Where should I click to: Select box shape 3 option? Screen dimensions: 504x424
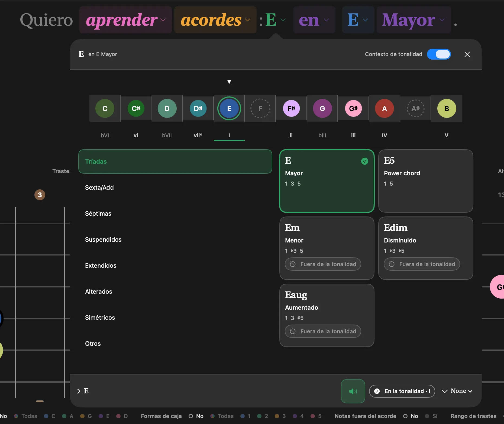click(280, 416)
